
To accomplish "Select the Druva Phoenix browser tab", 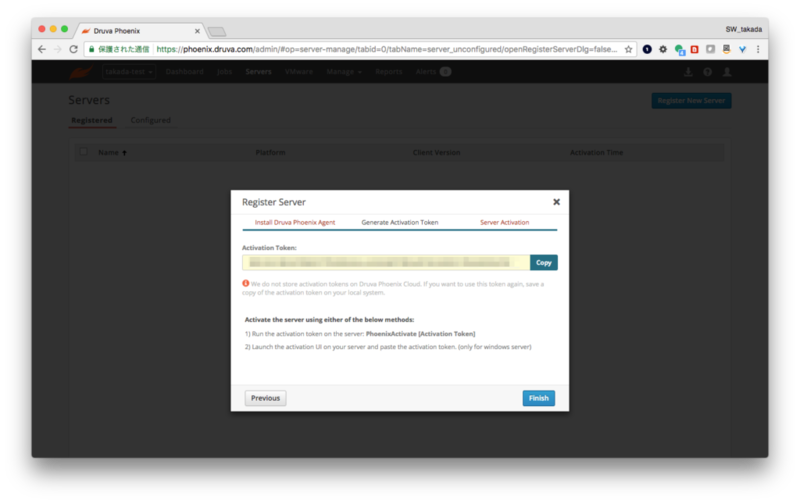I will point(138,31).
